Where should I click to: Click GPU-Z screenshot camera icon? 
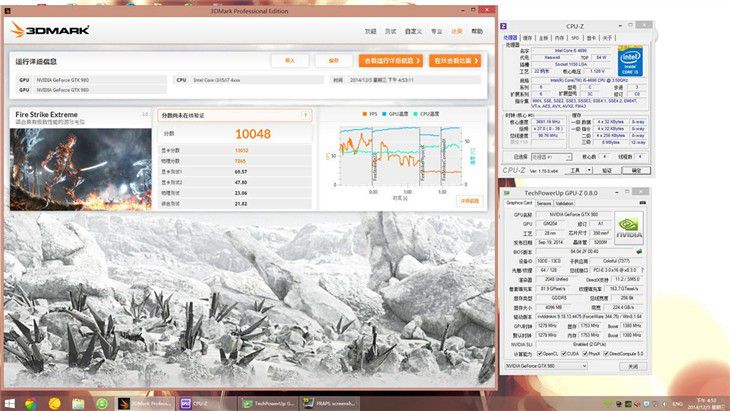coord(642,203)
